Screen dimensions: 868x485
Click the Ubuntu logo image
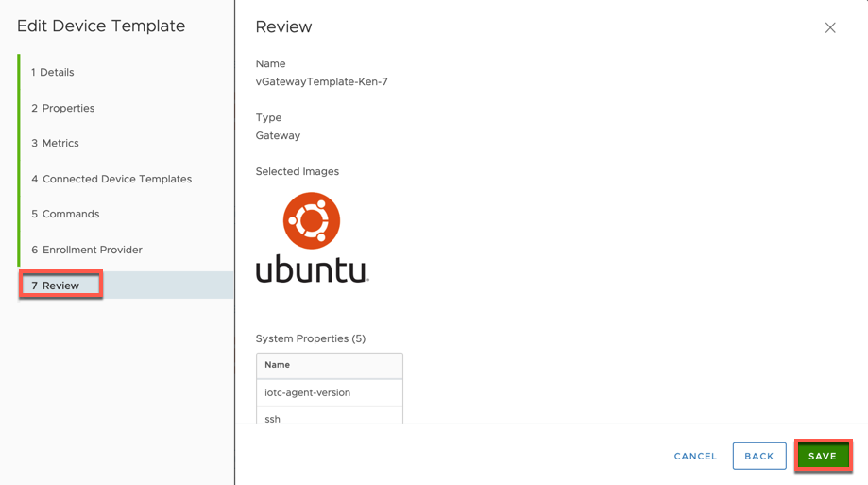[313, 237]
